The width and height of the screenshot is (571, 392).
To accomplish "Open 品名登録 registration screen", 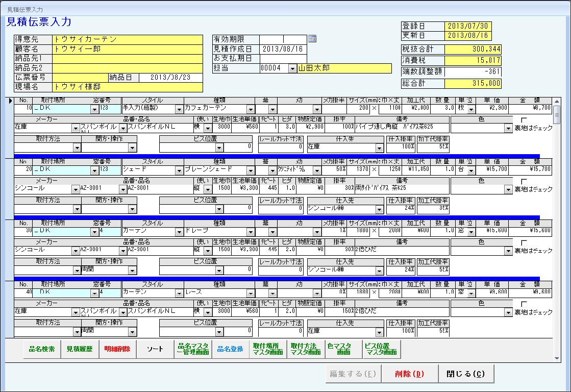I will pos(230,349).
